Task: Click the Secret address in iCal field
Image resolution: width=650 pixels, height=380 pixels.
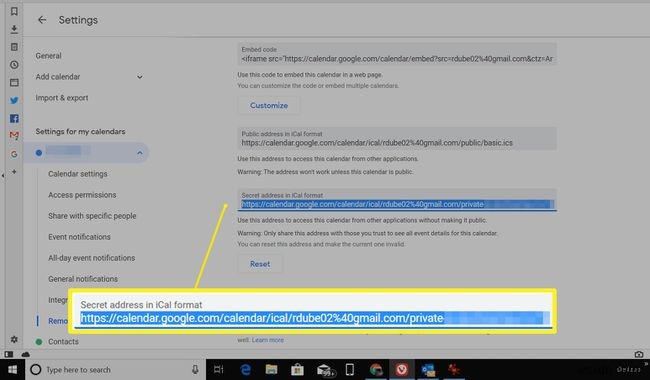Action: [x=397, y=200]
